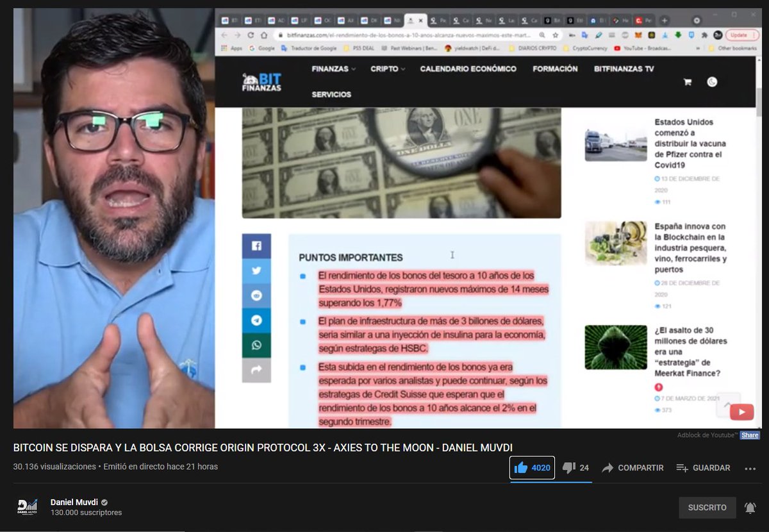Bookmark page with the star icon
Viewport: 769px width, 532px height.
(x=556, y=35)
